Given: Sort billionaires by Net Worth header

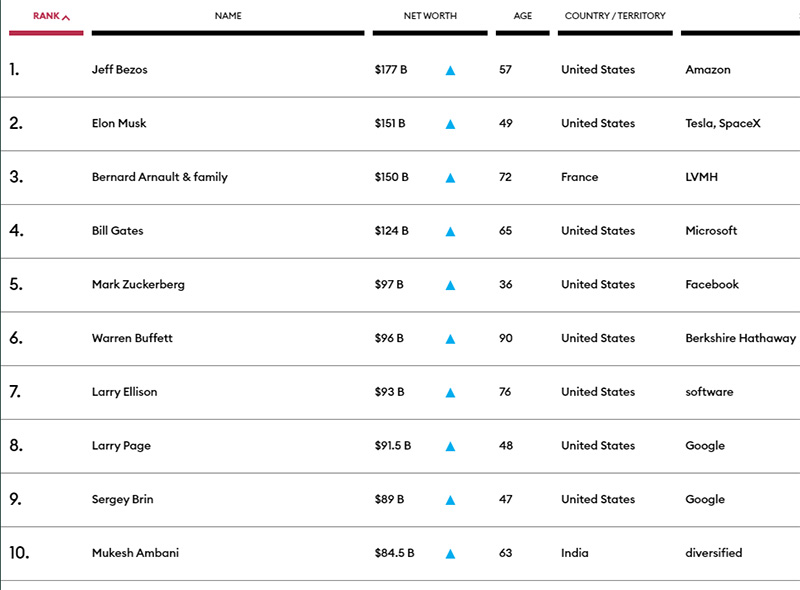Looking at the screenshot, I should (430, 16).
